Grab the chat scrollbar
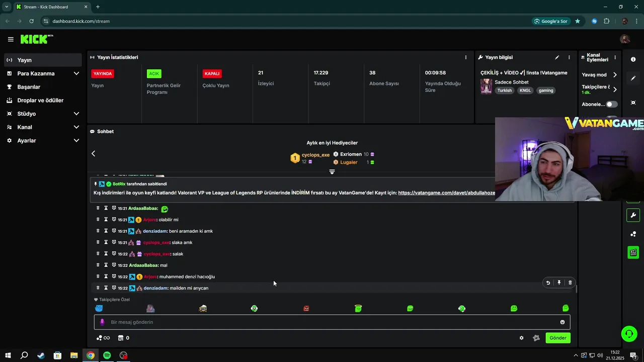 (576, 289)
